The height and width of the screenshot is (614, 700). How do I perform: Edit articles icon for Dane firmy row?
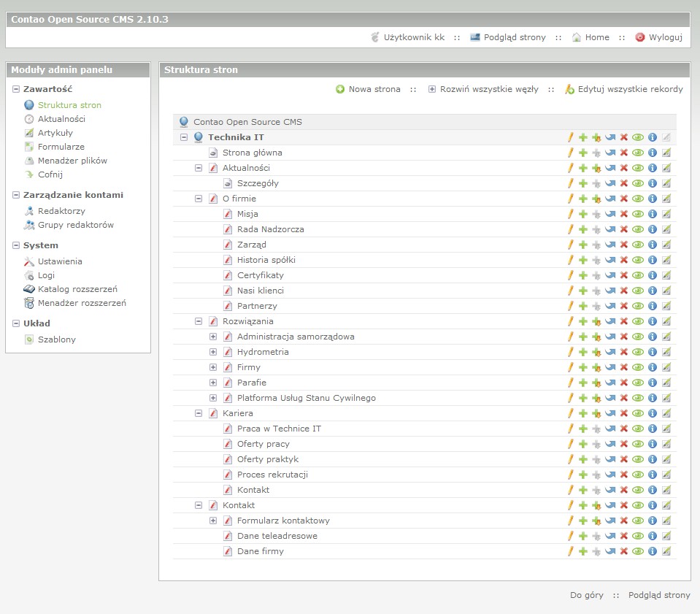(666, 551)
